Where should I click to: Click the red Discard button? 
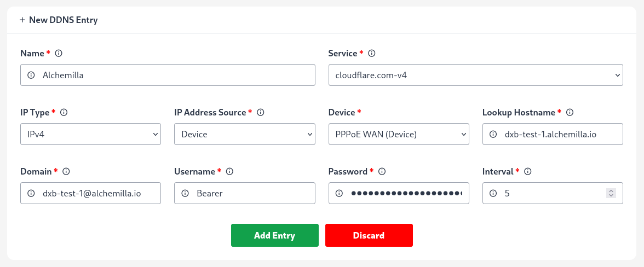(x=369, y=235)
